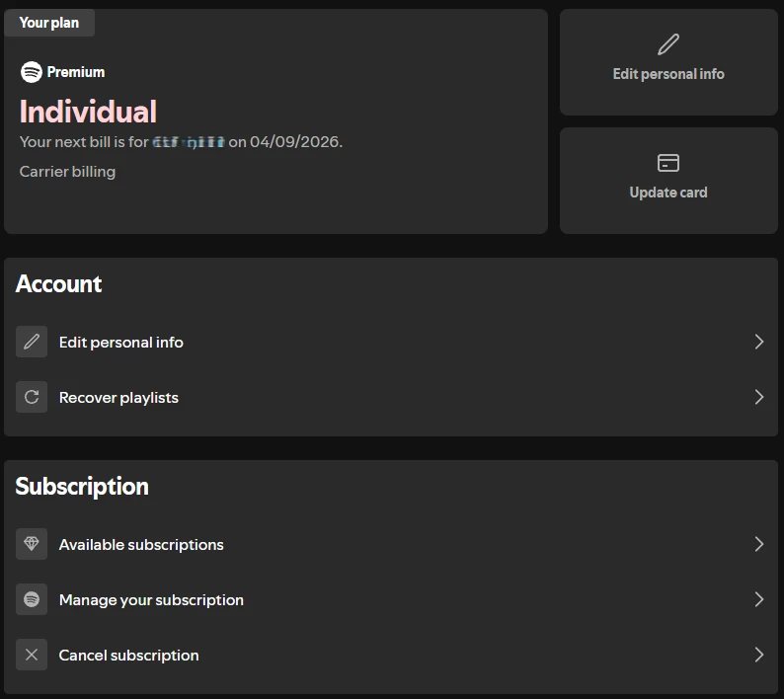Click the diamond icon for Available subscriptions

tap(32, 544)
